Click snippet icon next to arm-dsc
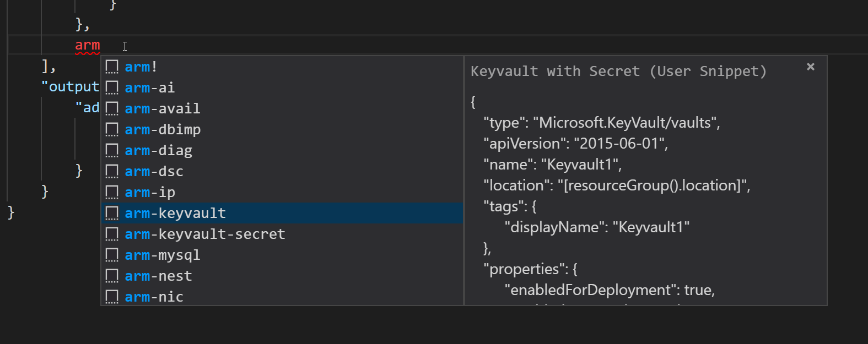This screenshot has height=344, width=868. [x=112, y=172]
